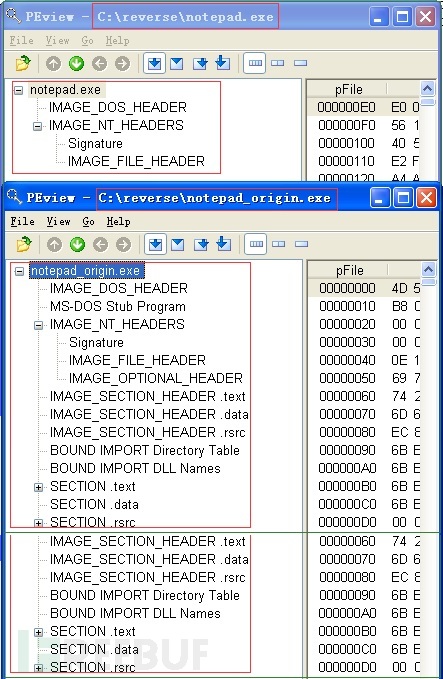Open the Help menu in the notepad.exe window
Screen dimensions: 443x679
117,41
